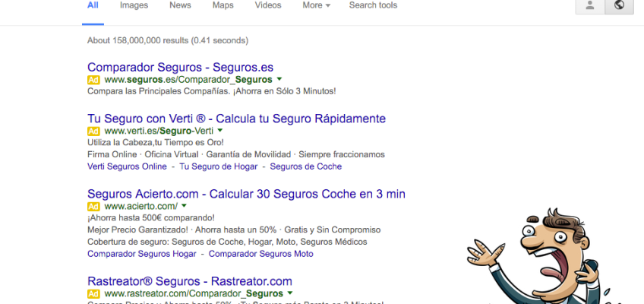
Task: Click 'Compara las Principales Compañías' description
Action: 212,91
